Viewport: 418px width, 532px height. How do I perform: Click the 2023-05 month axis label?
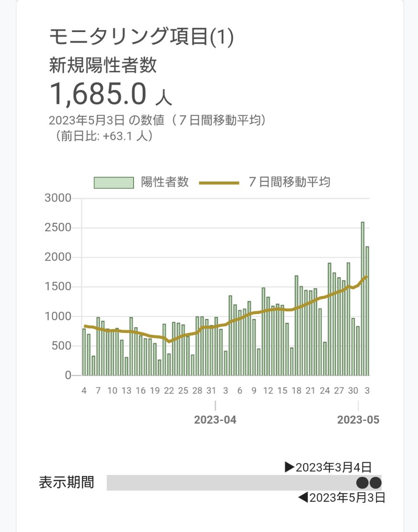pos(358,419)
